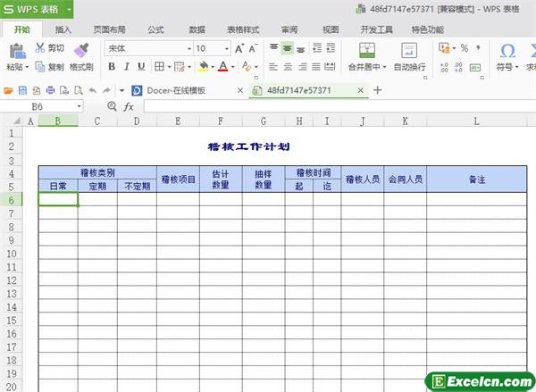Toggle italic formatting
The width and height of the screenshot is (536, 392).
tap(127, 66)
